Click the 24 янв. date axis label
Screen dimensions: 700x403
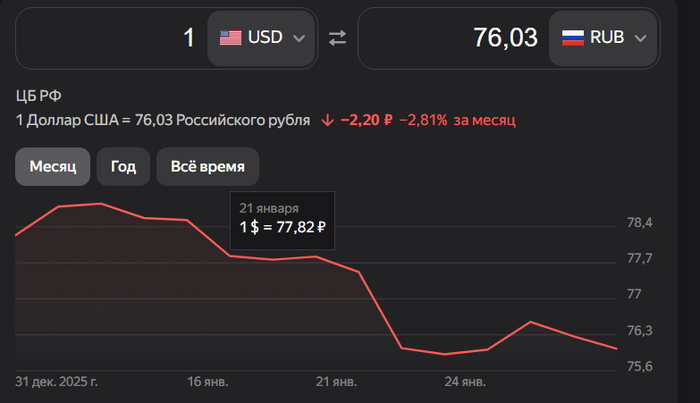tap(465, 382)
